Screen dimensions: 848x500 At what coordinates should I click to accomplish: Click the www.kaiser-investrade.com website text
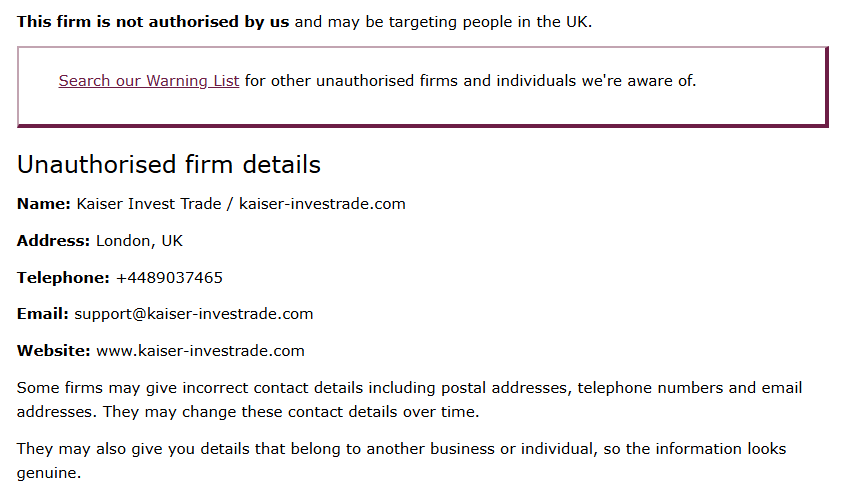(200, 351)
